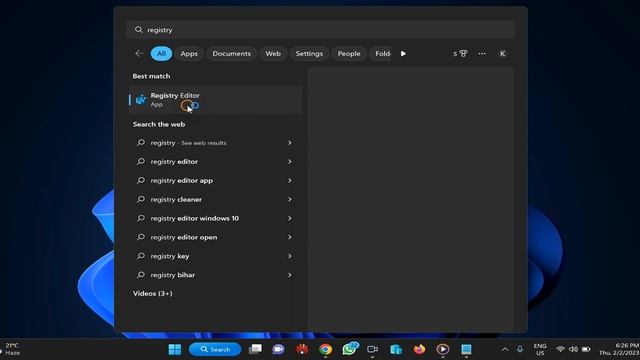The height and width of the screenshot is (360, 640).
Task: Click the search box containing 'registry'
Action: tap(320, 30)
